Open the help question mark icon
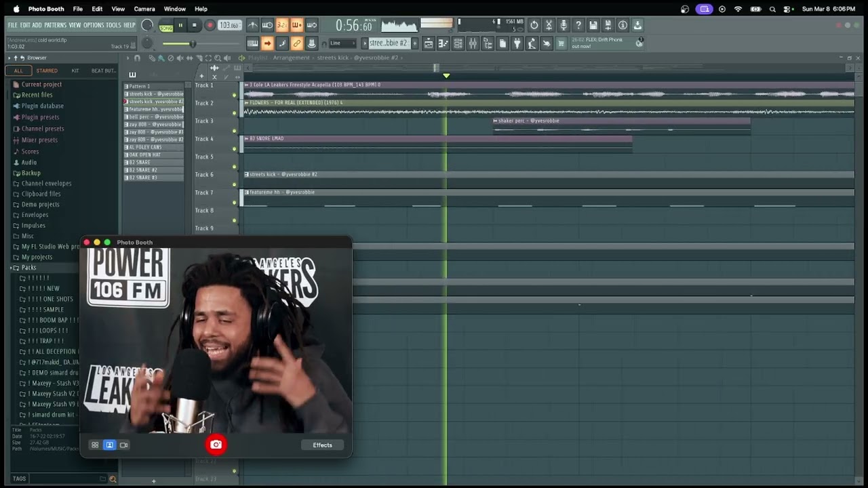This screenshot has height=488, width=868. pyautogui.click(x=578, y=25)
